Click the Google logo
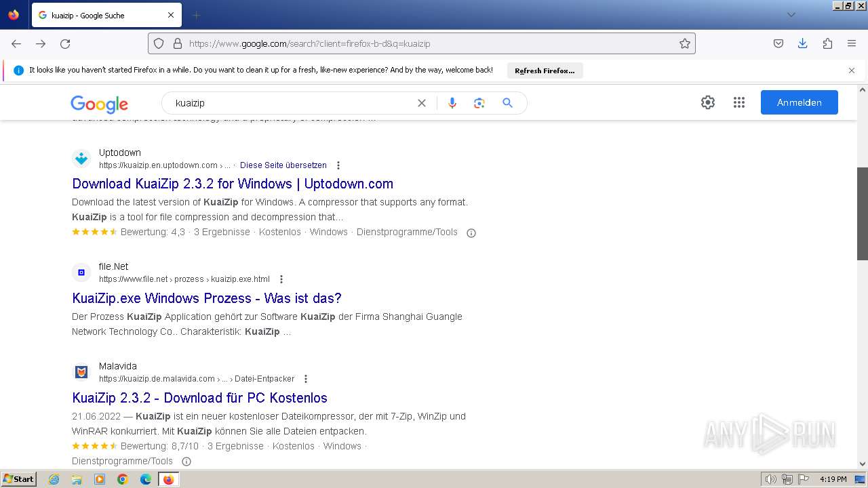 pyautogui.click(x=99, y=104)
